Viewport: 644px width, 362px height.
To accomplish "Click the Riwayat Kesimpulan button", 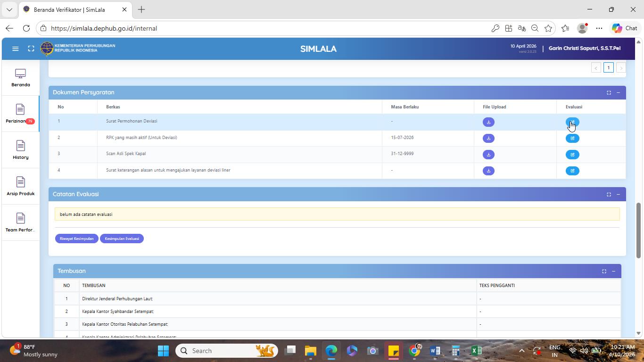I will tap(77, 239).
